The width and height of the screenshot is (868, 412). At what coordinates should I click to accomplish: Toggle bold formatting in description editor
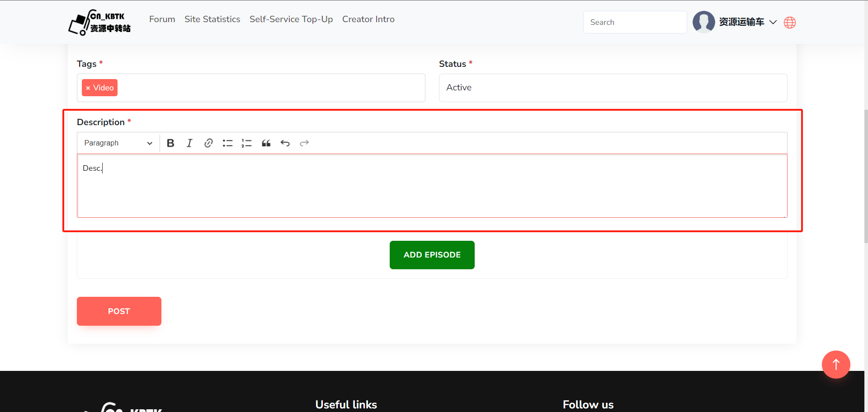coord(170,143)
